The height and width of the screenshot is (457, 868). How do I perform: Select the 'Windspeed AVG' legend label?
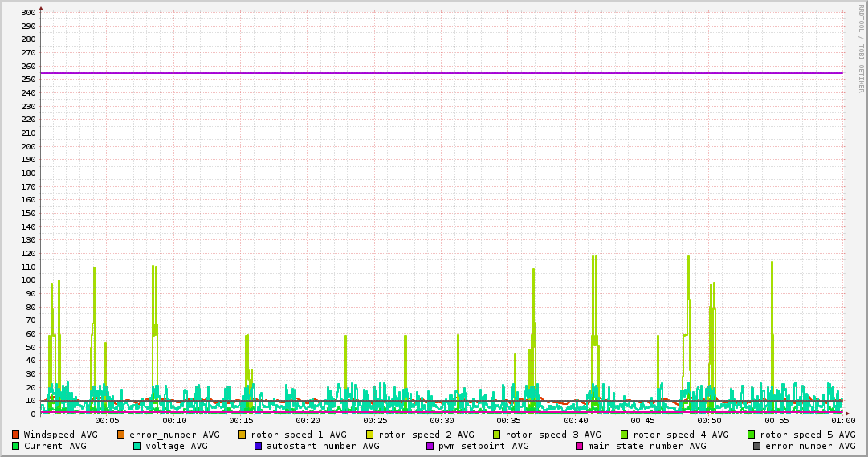click(60, 435)
